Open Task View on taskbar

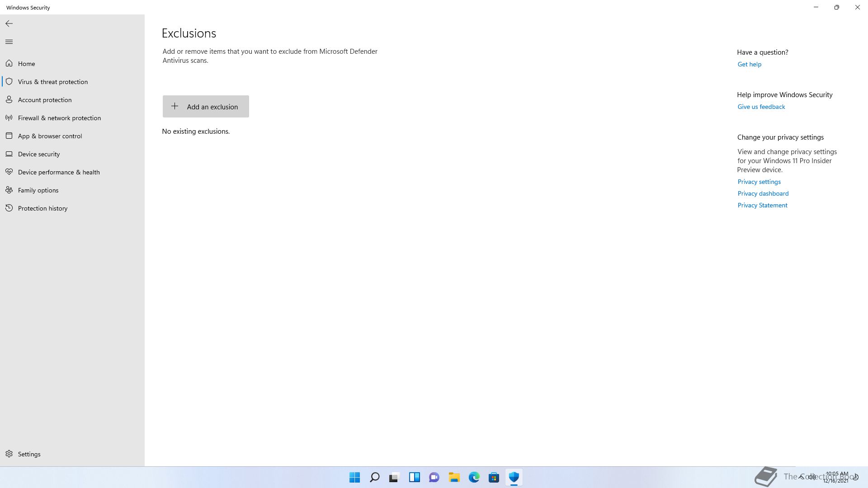[395, 477]
